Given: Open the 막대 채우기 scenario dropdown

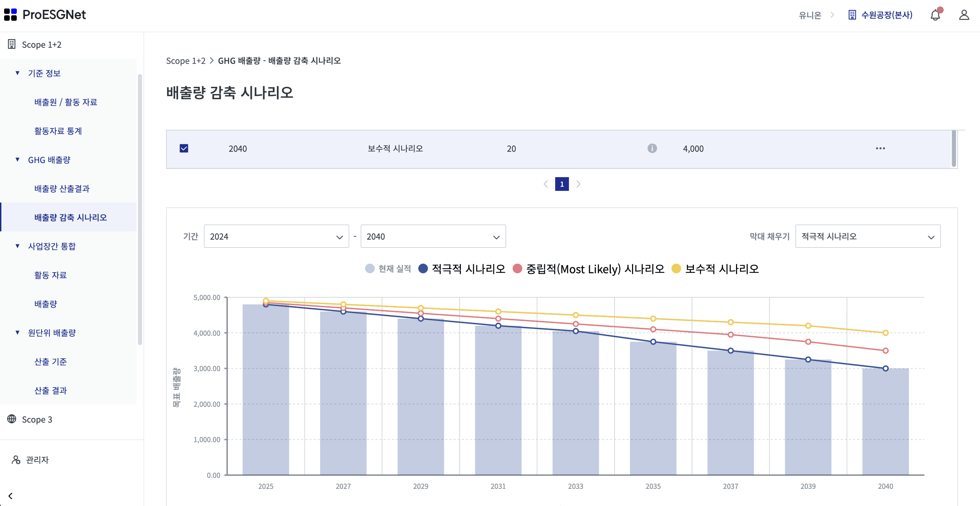Looking at the screenshot, I should [867, 237].
